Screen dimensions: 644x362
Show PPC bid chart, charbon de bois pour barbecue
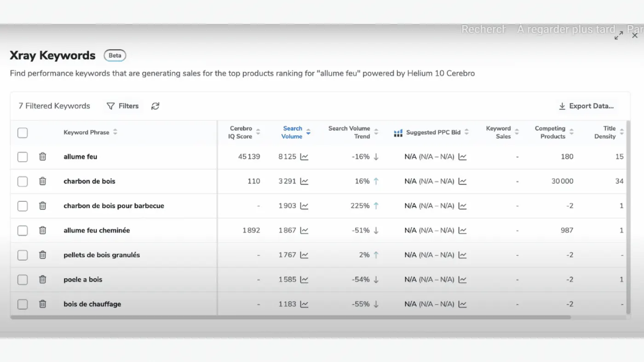coord(462,206)
